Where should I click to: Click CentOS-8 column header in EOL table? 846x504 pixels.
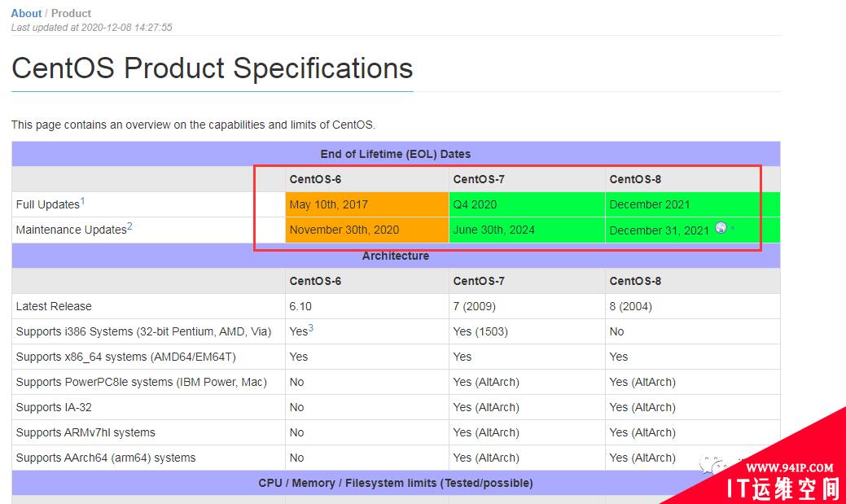tap(635, 179)
